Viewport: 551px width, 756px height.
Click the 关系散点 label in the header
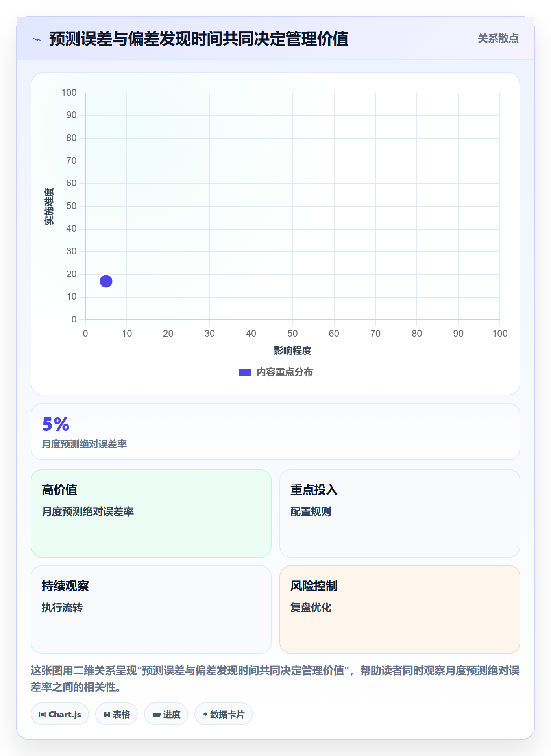(498, 39)
